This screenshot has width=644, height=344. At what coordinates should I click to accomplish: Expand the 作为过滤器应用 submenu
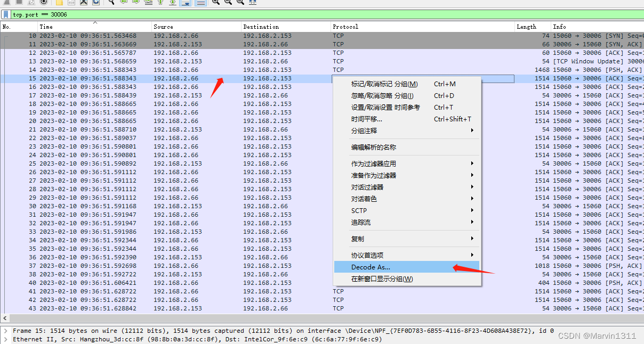(x=407, y=163)
